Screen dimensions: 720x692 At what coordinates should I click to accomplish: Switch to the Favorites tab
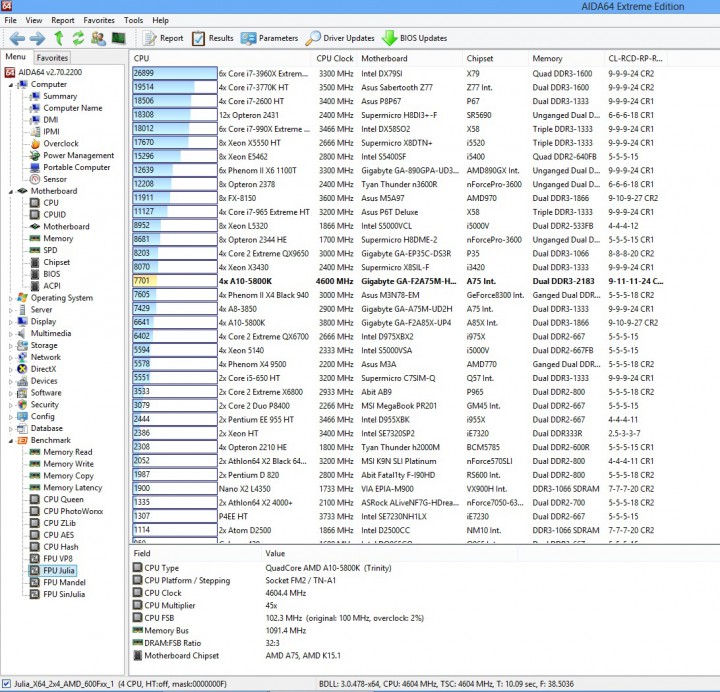pos(52,57)
